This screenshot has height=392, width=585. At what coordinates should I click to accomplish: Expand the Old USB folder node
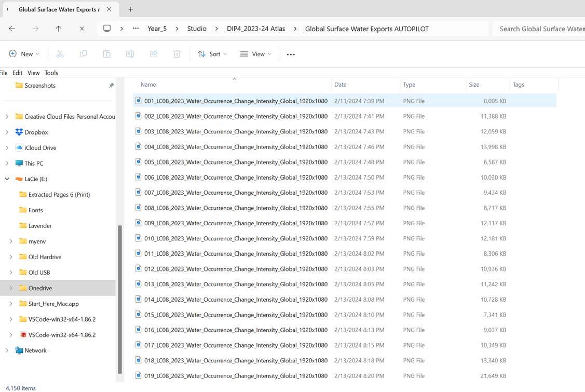[x=11, y=273]
